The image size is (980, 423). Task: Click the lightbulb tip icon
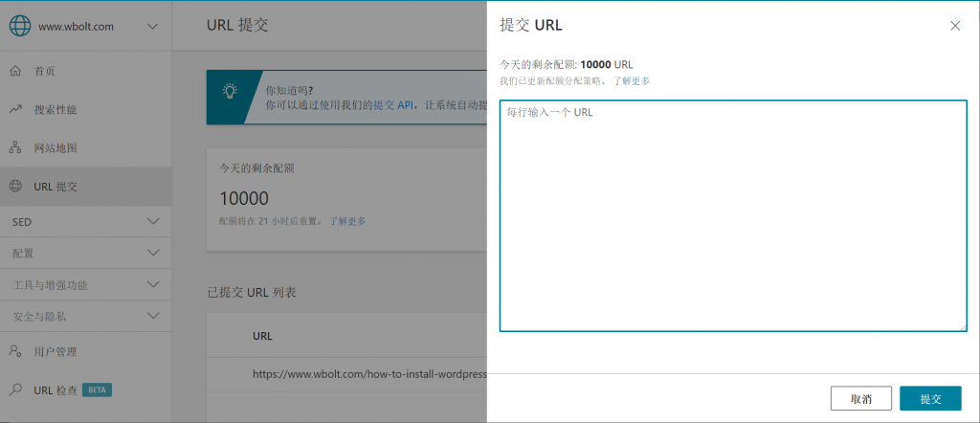pos(229,92)
